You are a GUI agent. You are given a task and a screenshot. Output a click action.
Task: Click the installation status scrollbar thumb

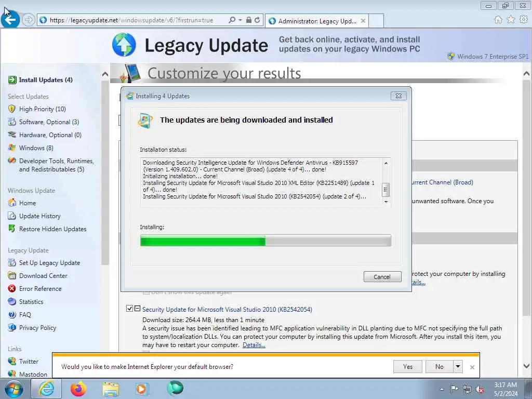[385, 190]
